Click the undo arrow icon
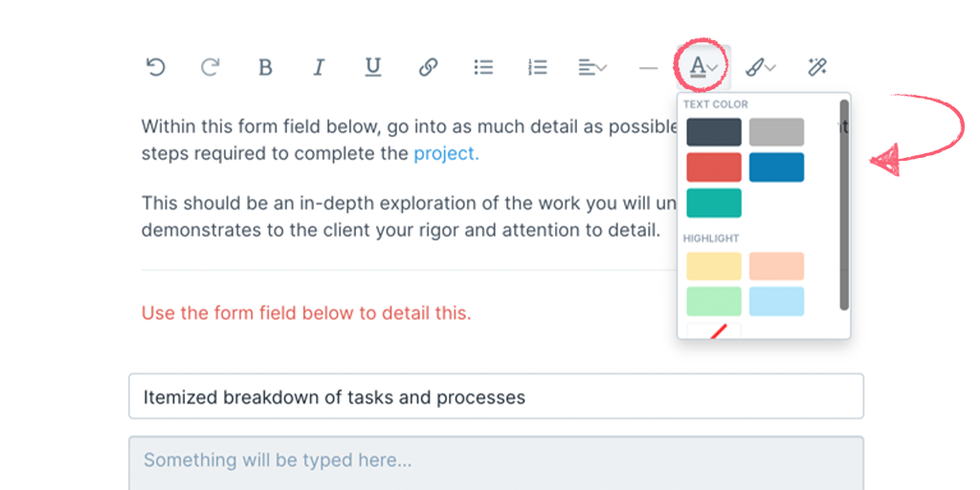 155,66
